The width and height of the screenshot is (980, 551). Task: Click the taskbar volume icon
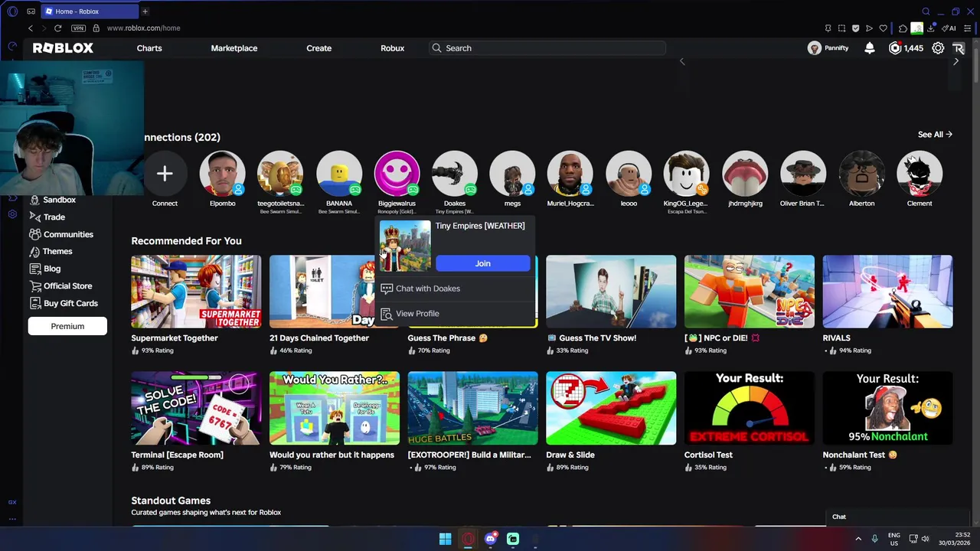925,539
